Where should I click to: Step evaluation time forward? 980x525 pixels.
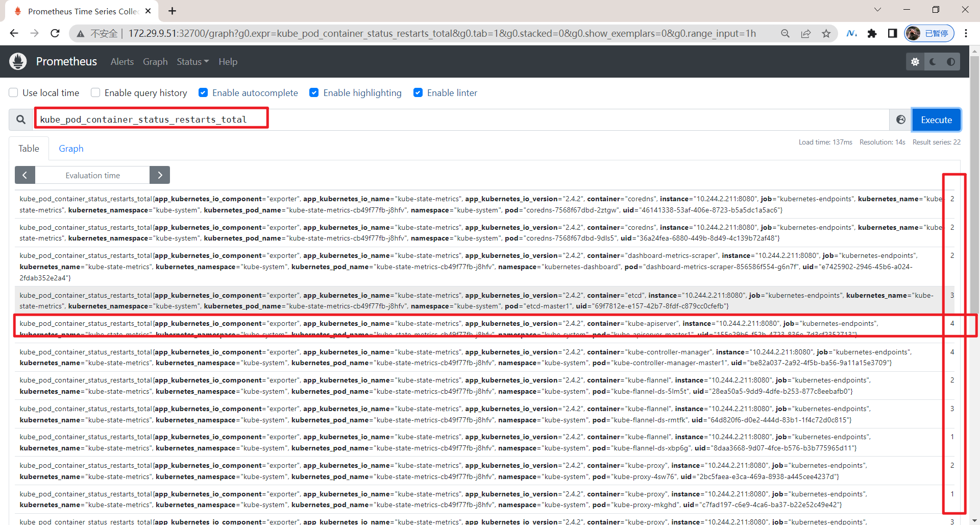(x=160, y=175)
